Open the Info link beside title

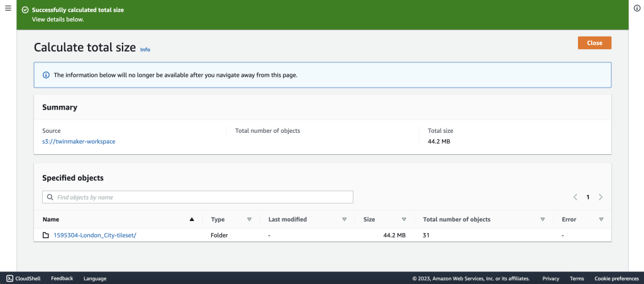pyautogui.click(x=145, y=50)
